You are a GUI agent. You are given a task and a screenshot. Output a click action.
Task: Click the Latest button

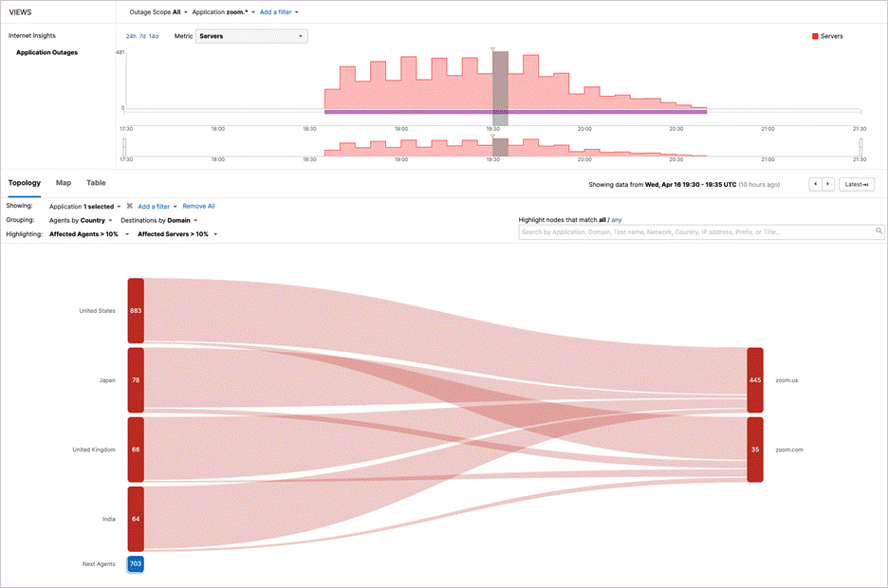tap(857, 184)
